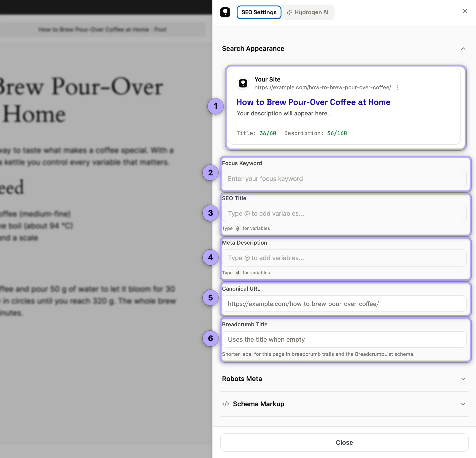
Task: Close the SEO panel with the X icon
Action: [x=465, y=11]
